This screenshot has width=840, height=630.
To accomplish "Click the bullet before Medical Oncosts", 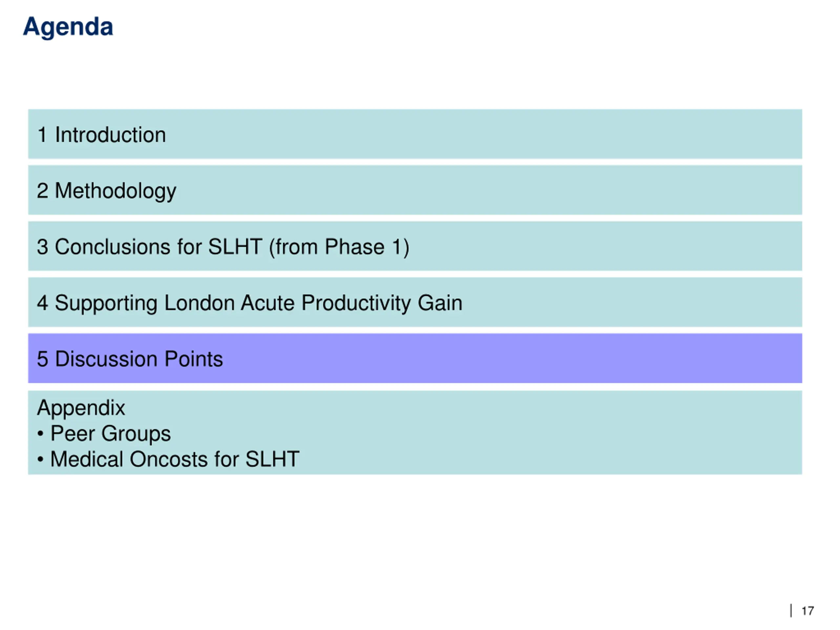I will pos(41,459).
